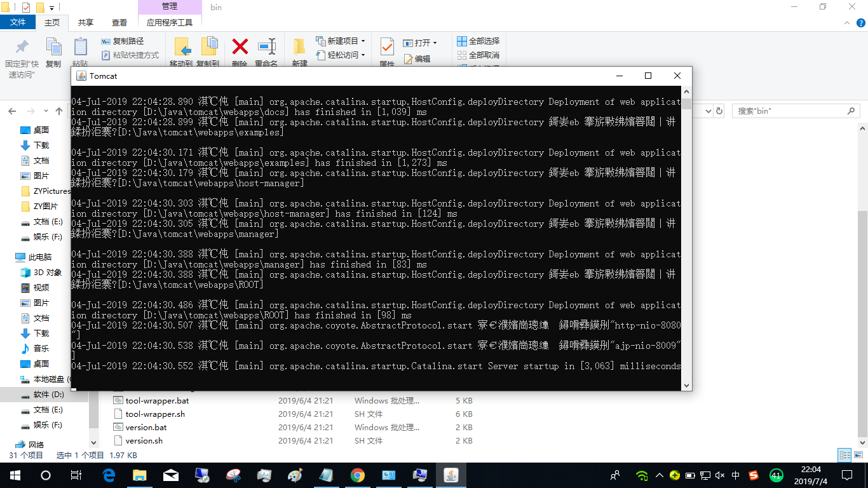Click Paste Shortcut (粘贴快捷方式)
This screenshot has height=488, width=868.
(130, 55)
